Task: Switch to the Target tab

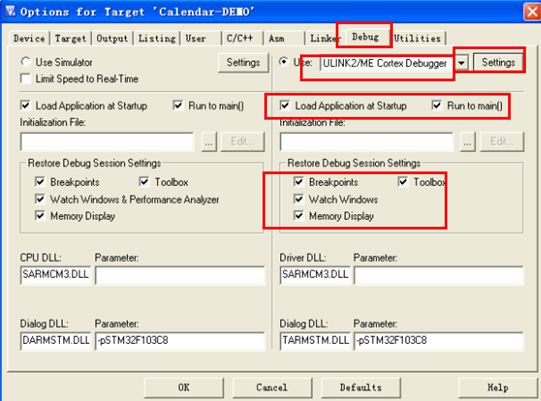Action: coord(70,38)
